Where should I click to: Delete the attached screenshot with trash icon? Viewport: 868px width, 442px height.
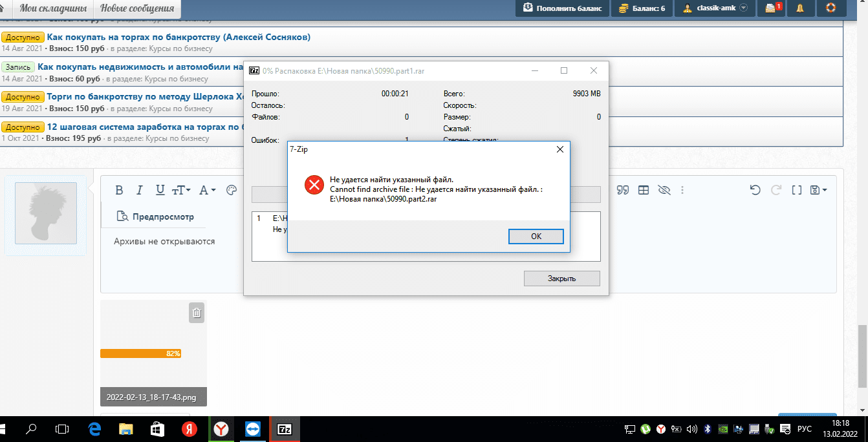click(x=197, y=313)
